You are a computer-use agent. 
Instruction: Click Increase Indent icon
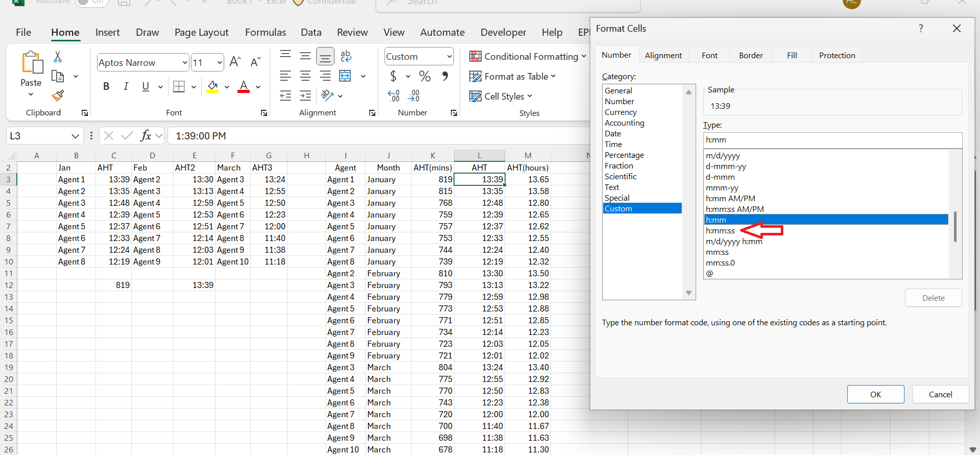pos(305,95)
